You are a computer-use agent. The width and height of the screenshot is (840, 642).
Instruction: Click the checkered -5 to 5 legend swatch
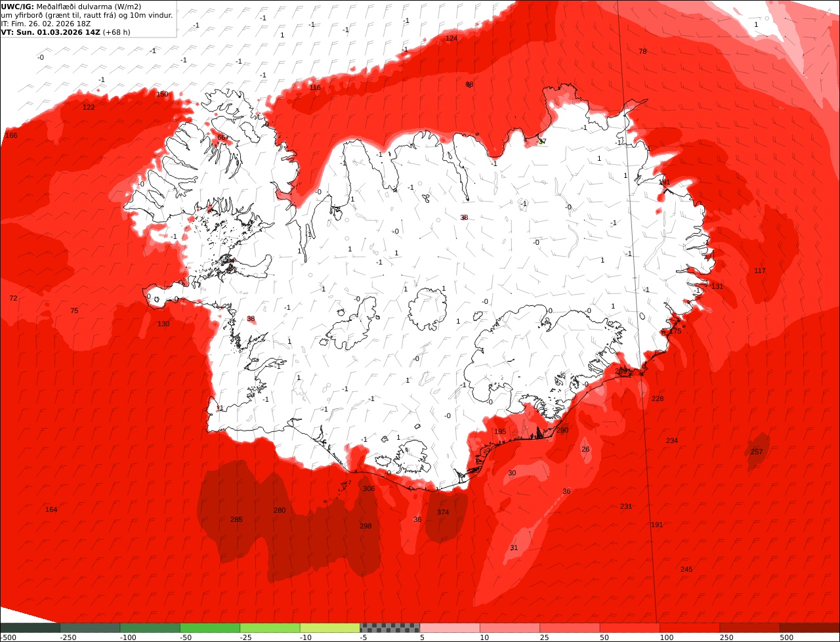tap(390, 628)
